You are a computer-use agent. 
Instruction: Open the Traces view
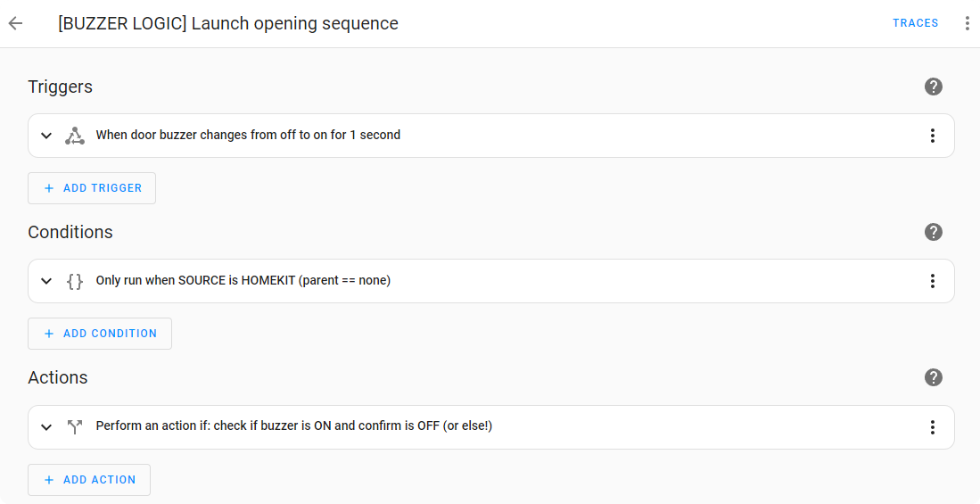point(915,23)
